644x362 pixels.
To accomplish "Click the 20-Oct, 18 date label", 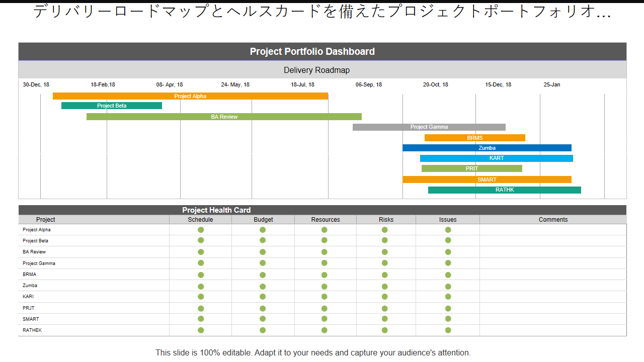I will click(x=436, y=84).
